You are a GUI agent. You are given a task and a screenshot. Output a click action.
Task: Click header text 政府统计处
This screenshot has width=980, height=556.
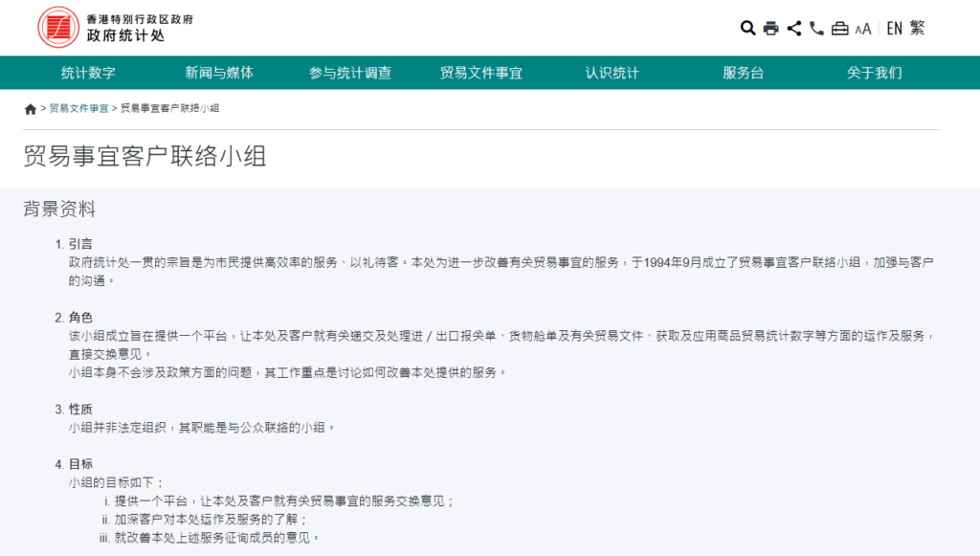click(125, 35)
